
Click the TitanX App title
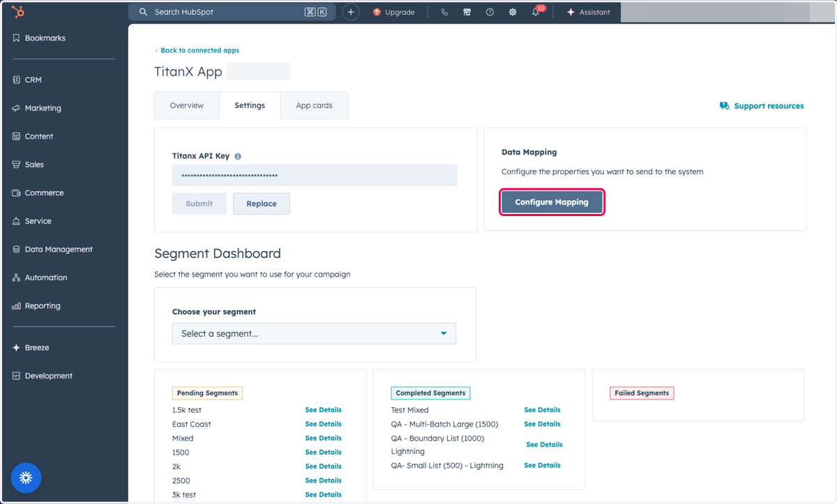click(188, 72)
